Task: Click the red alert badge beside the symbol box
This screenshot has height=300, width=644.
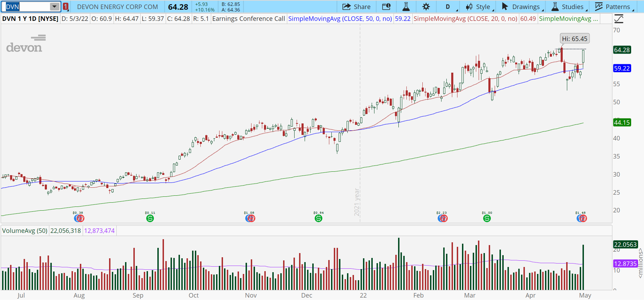Action: pos(66,7)
